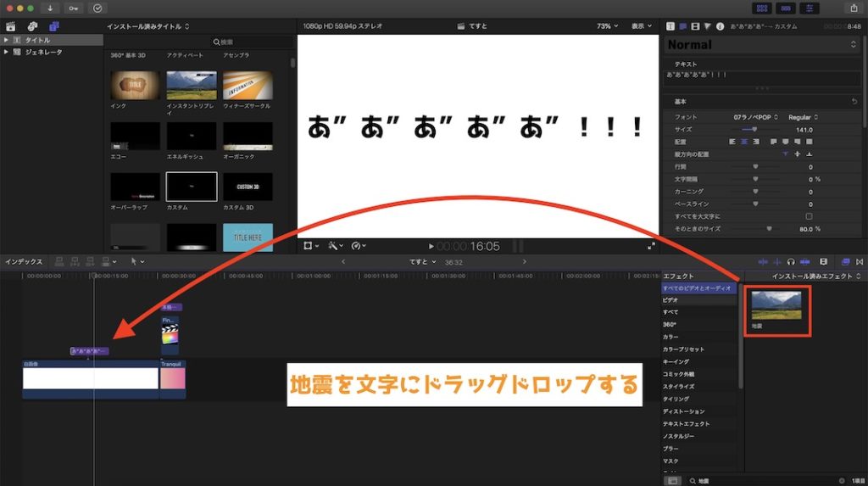Go forward in timeline history
868x486 pixels.
pos(524,261)
